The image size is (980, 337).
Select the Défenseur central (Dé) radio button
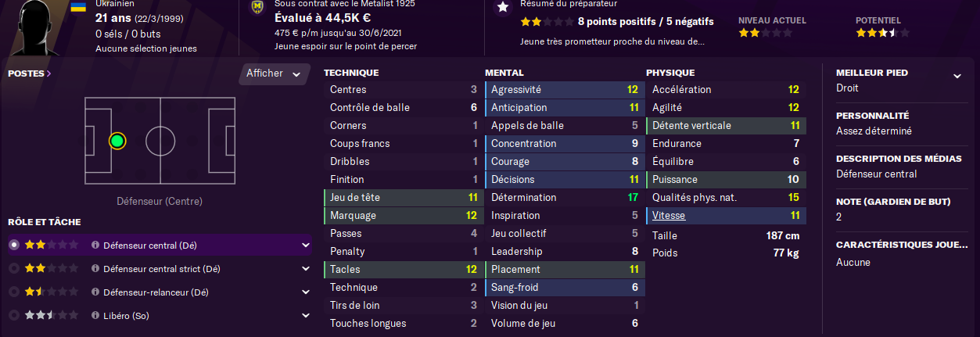click(x=13, y=246)
